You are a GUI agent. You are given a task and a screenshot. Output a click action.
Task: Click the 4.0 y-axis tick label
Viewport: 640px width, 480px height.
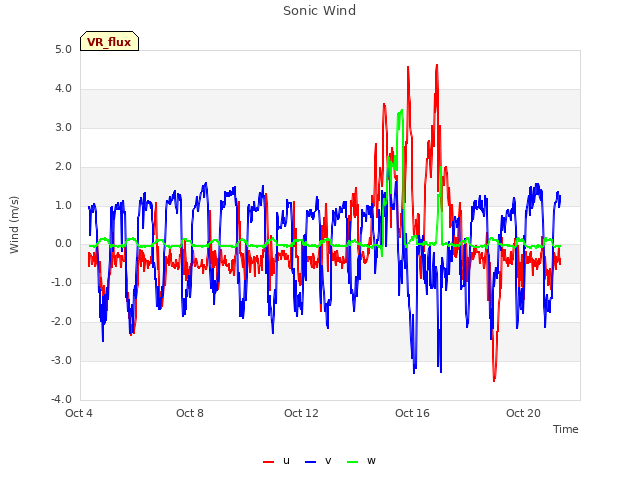point(63,89)
